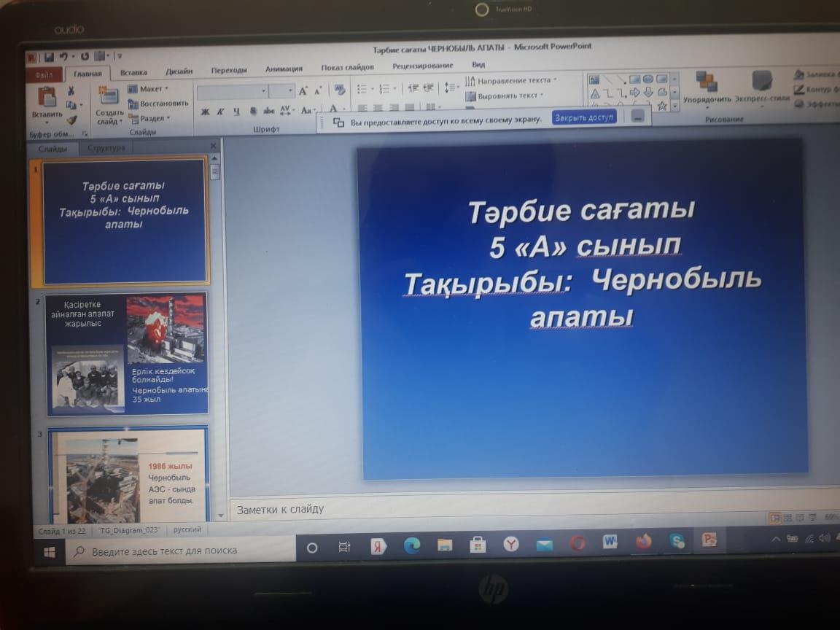Image resolution: width=840 pixels, height=630 pixels.
Task: Click the Arrange (Упорядочить) icon
Action: click(x=706, y=82)
